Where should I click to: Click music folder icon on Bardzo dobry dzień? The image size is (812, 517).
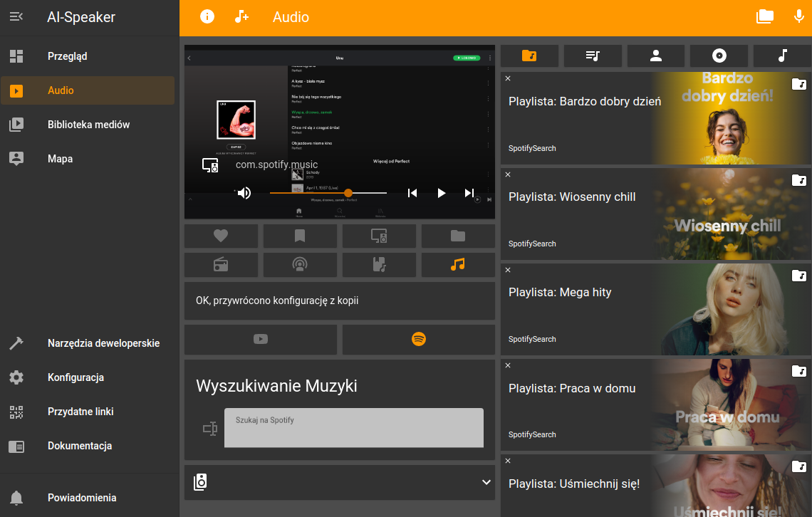[799, 84]
